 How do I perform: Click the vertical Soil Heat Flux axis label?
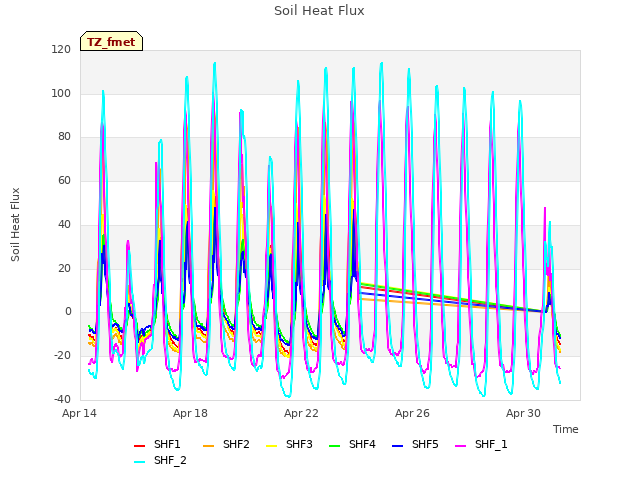pyautogui.click(x=15, y=224)
